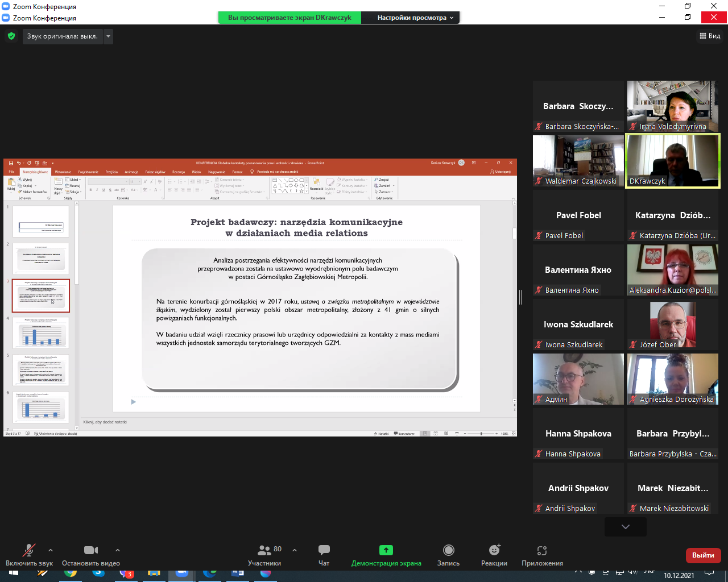Screen dimensions: 728x582
Task: Expand audio options arrow next to microphone
Action: (51, 550)
